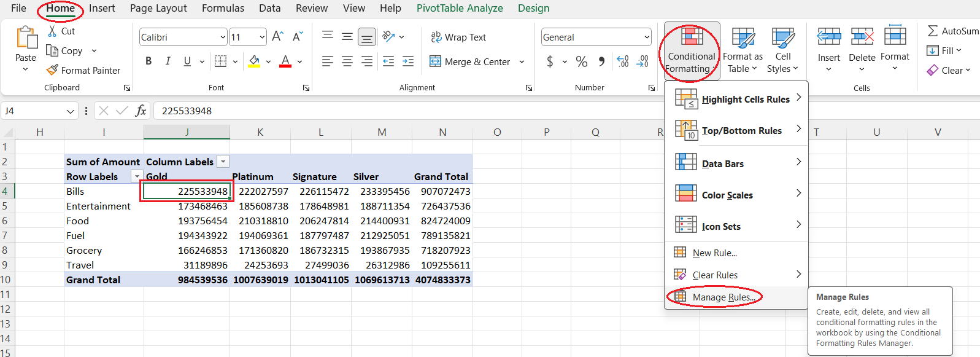
Task: Apply Comma Style format
Action: coord(601,61)
